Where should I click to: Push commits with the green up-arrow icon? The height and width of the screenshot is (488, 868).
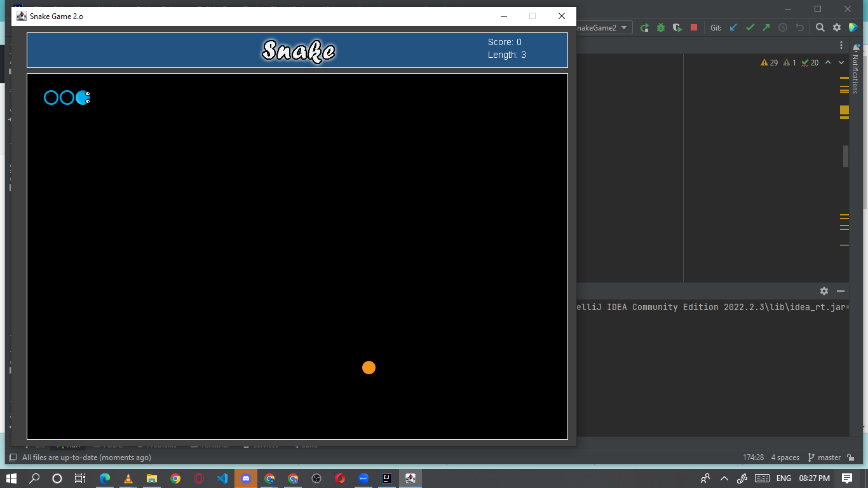pos(766,27)
